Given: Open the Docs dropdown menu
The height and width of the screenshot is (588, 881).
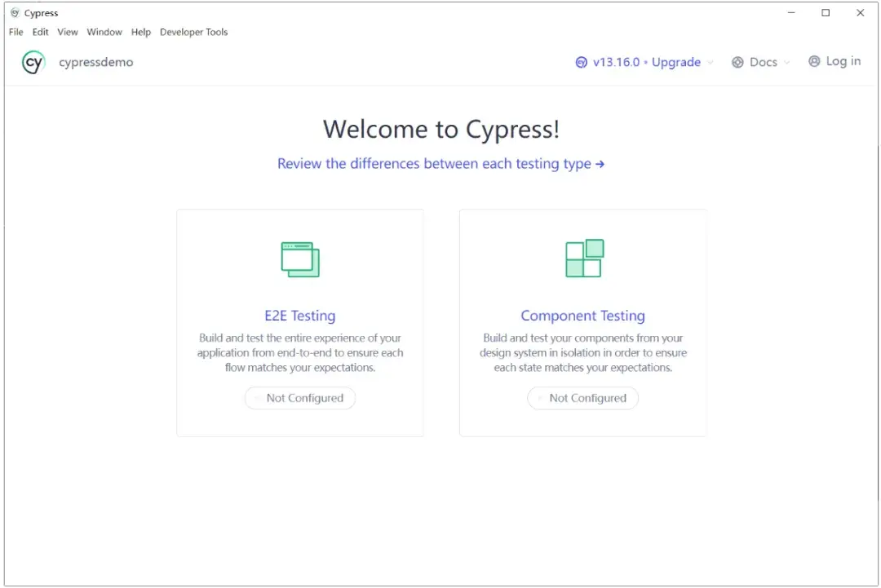Looking at the screenshot, I should tap(760, 61).
